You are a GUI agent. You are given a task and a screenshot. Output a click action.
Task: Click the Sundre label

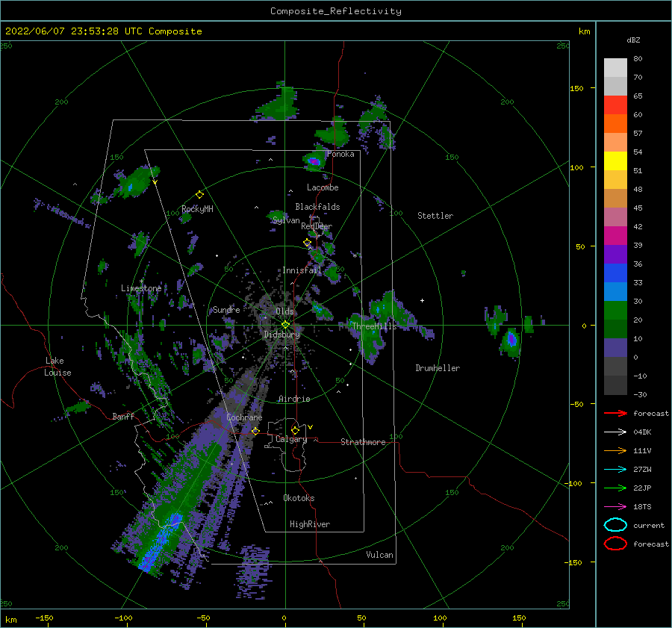[226, 309]
